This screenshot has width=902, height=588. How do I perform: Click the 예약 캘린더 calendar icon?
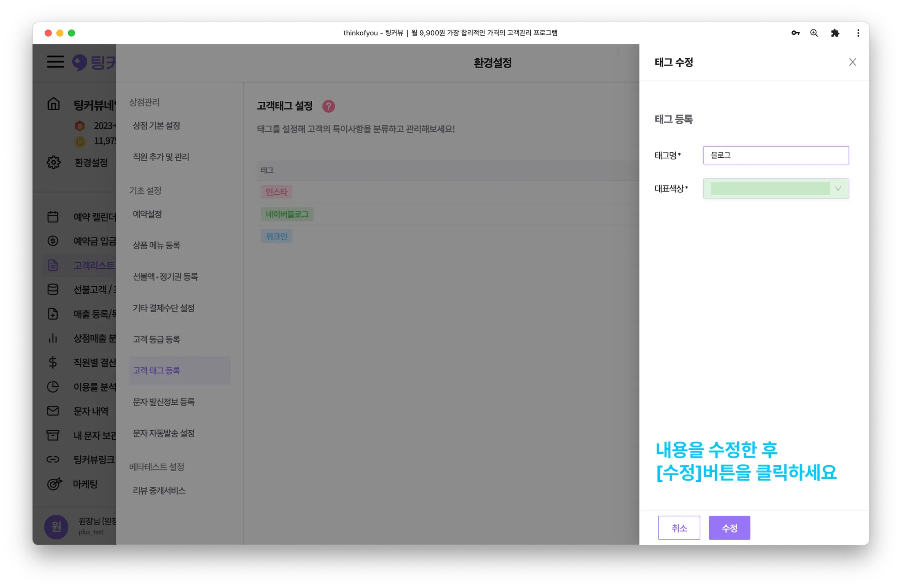(53, 217)
